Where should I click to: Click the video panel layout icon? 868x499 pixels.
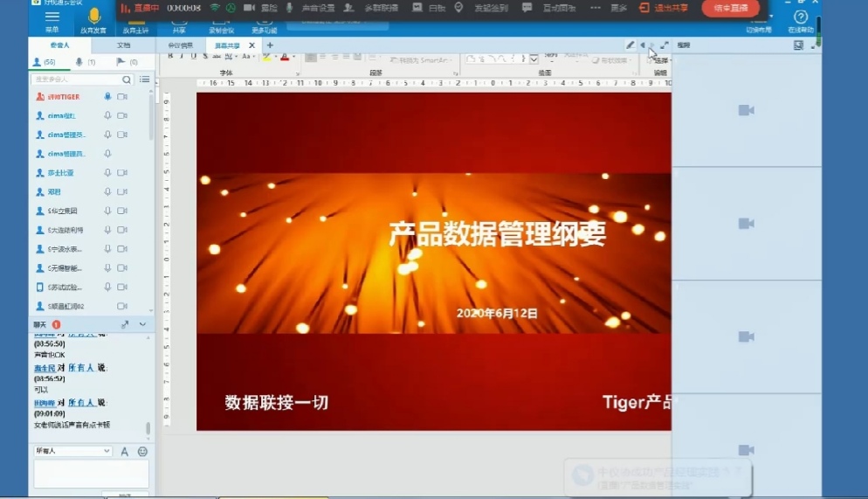(x=798, y=45)
